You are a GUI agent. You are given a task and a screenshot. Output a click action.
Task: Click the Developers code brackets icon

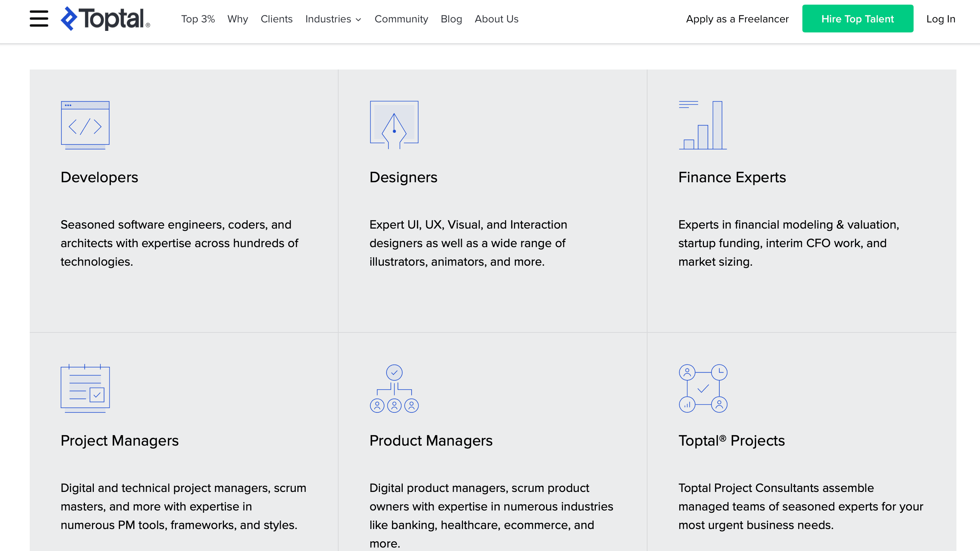(x=85, y=125)
